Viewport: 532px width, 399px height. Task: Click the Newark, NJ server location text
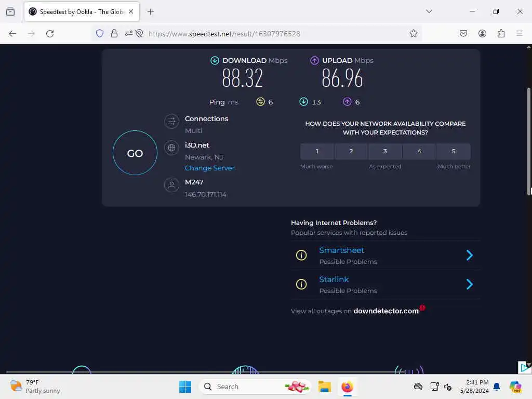[204, 157]
